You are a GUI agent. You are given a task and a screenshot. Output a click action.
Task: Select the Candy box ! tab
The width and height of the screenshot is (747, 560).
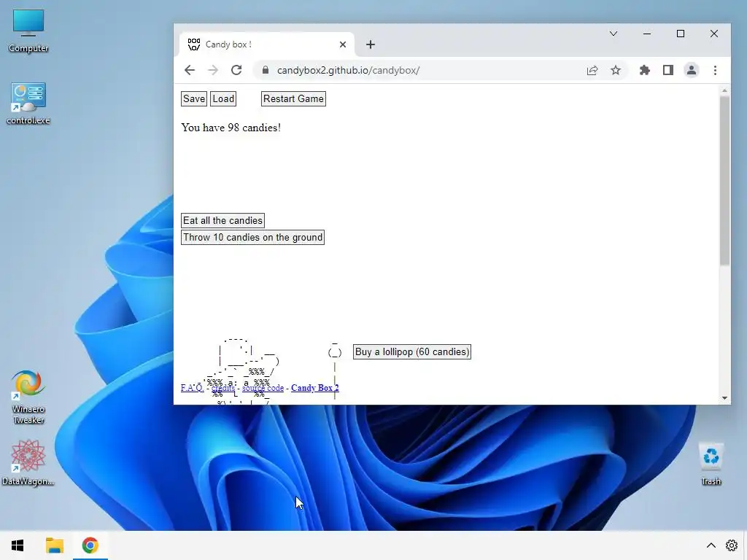click(267, 44)
